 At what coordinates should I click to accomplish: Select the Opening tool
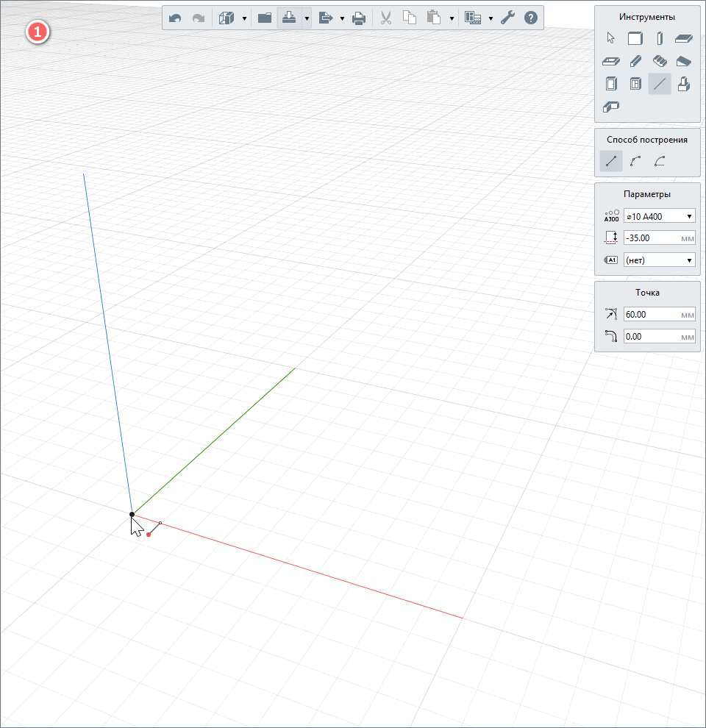611,61
